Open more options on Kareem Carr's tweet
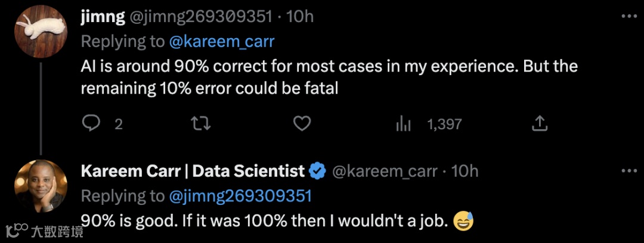Viewport: 644px width, 243px height. pos(629,172)
